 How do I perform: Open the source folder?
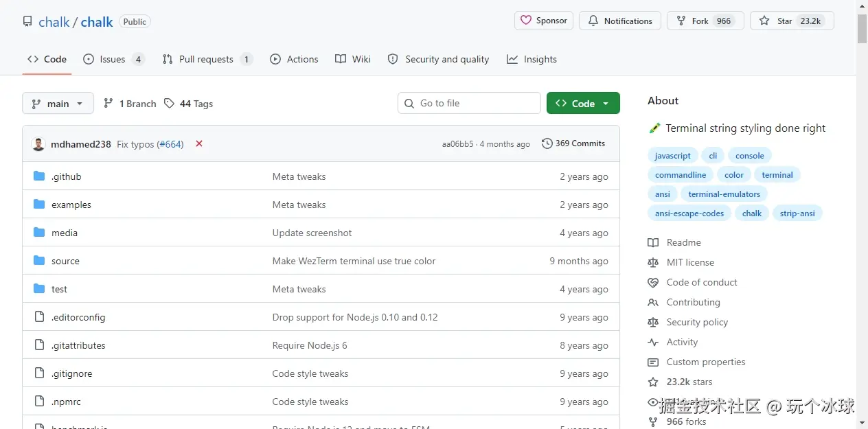click(65, 261)
